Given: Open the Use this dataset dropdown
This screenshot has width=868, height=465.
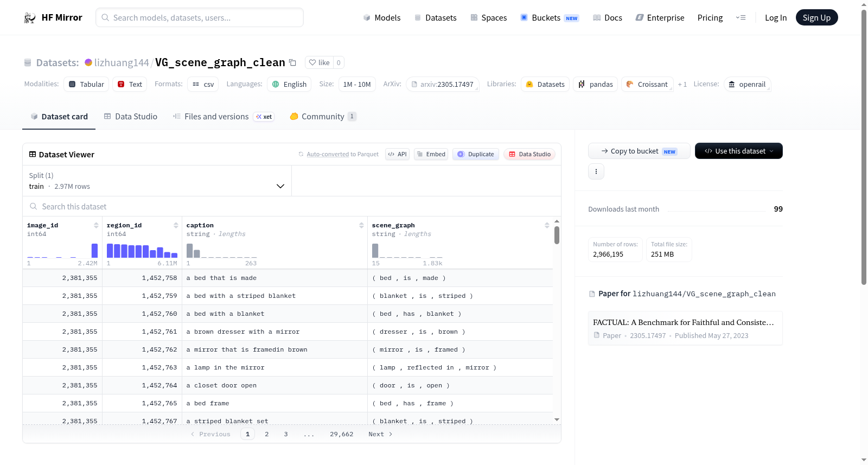Looking at the screenshot, I should click(739, 151).
